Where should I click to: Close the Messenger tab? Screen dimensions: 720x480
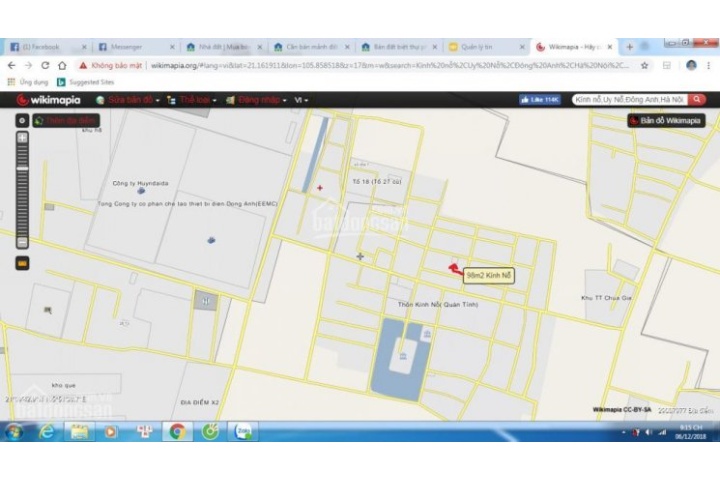[x=172, y=47]
